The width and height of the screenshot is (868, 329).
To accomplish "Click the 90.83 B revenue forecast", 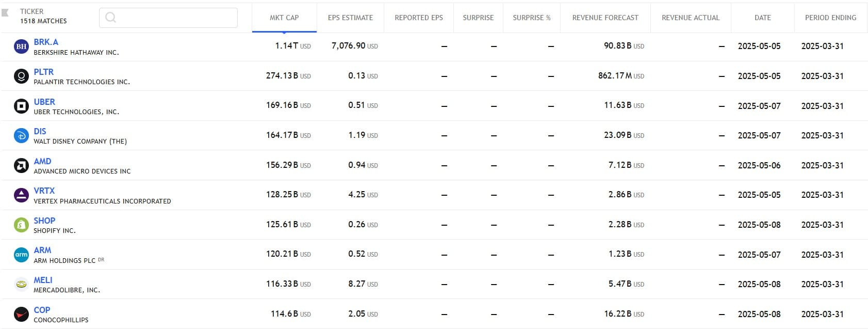I will (x=624, y=46).
